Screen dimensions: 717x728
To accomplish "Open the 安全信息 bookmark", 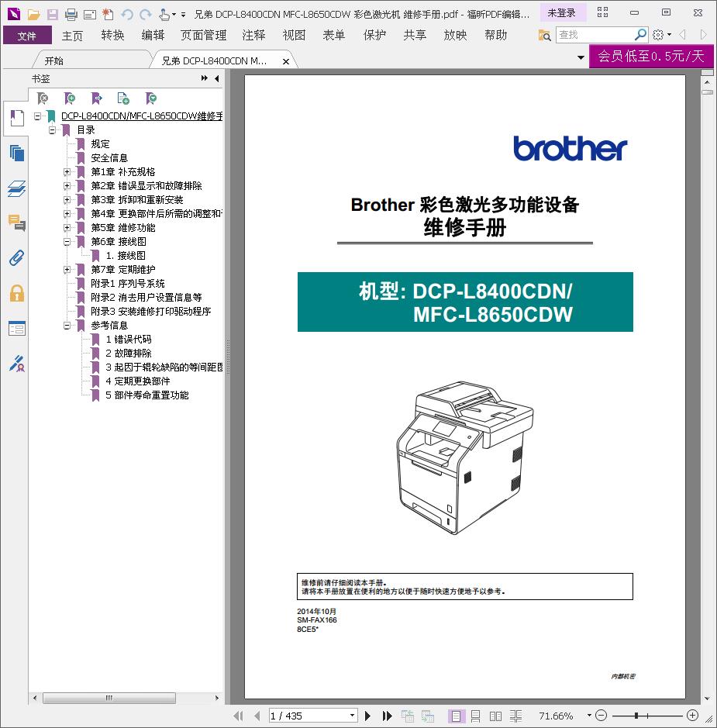I will click(109, 158).
